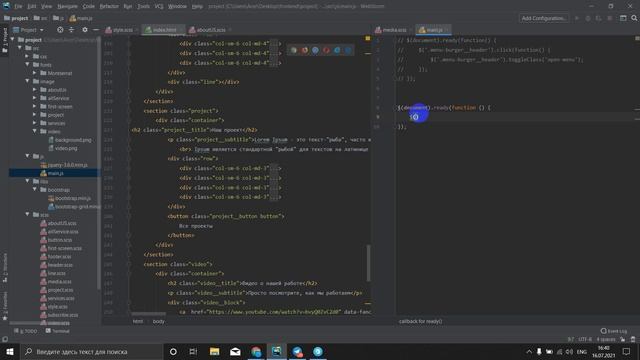Click ENG language indicator in tray
The height and width of the screenshot is (360, 640).
(x=582, y=351)
